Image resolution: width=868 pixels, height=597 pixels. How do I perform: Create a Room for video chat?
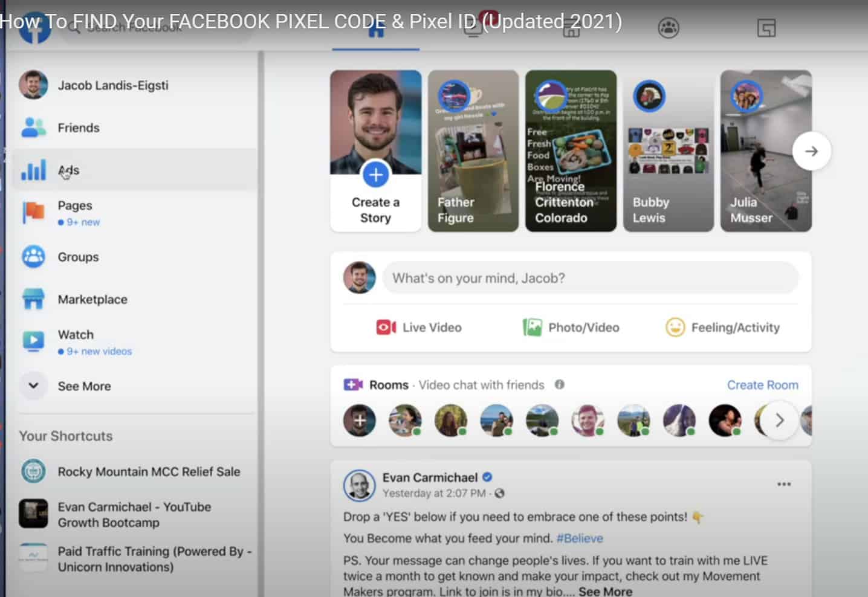(x=762, y=384)
